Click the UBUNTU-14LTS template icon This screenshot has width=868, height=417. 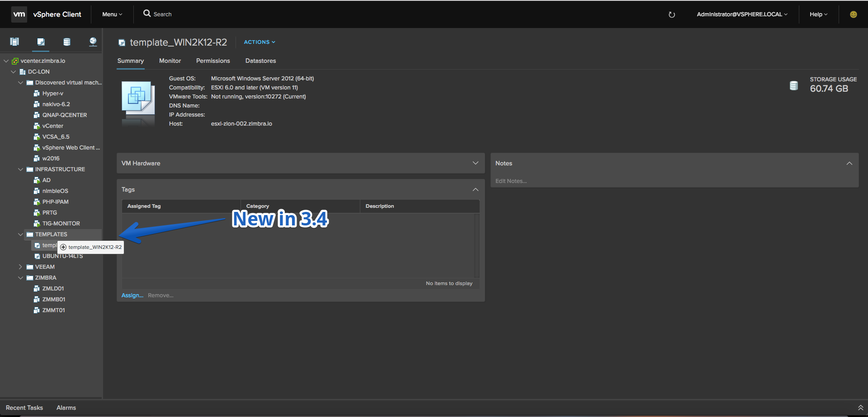tap(38, 256)
